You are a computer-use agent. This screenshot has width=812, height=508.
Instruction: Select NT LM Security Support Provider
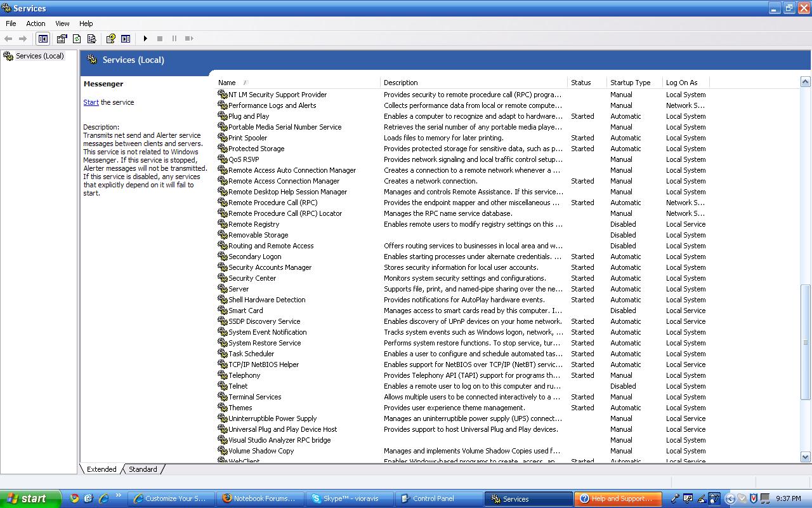point(277,95)
